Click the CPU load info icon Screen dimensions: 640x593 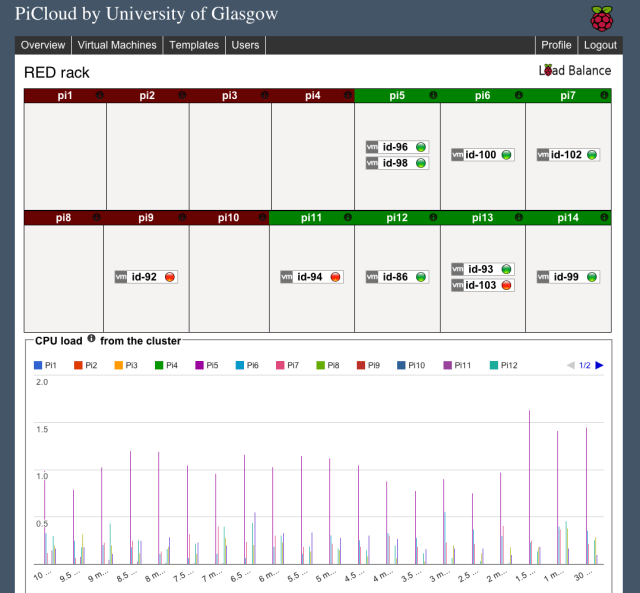91,338
